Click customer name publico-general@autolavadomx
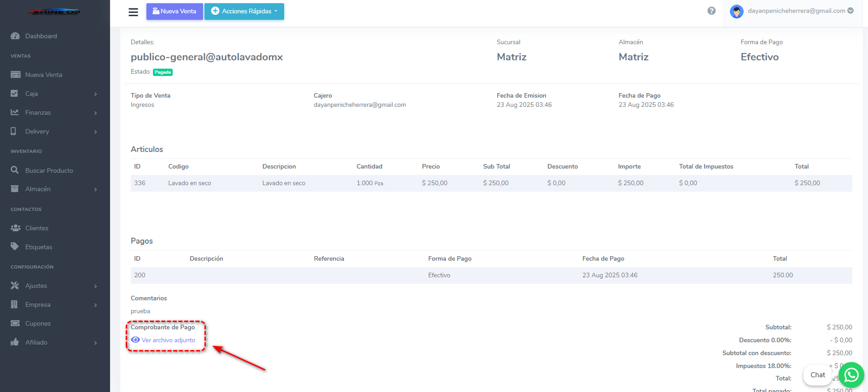 point(207,57)
